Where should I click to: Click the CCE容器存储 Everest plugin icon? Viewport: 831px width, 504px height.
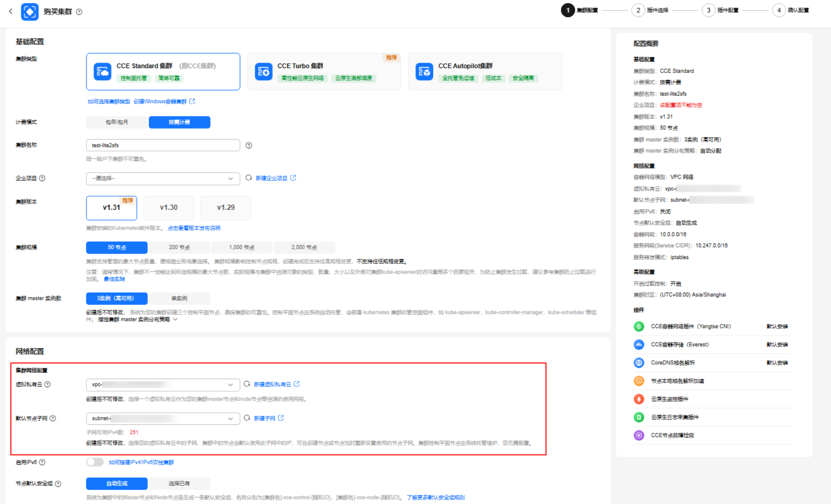point(639,345)
